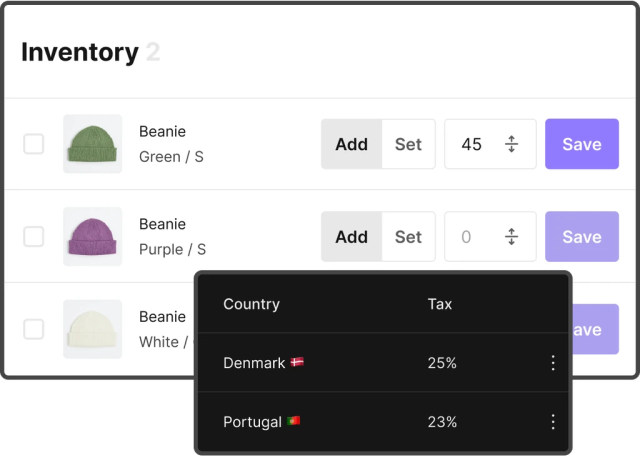Select the Purple / S Beanie checkbox
The width and height of the screenshot is (640, 456).
click(x=34, y=237)
